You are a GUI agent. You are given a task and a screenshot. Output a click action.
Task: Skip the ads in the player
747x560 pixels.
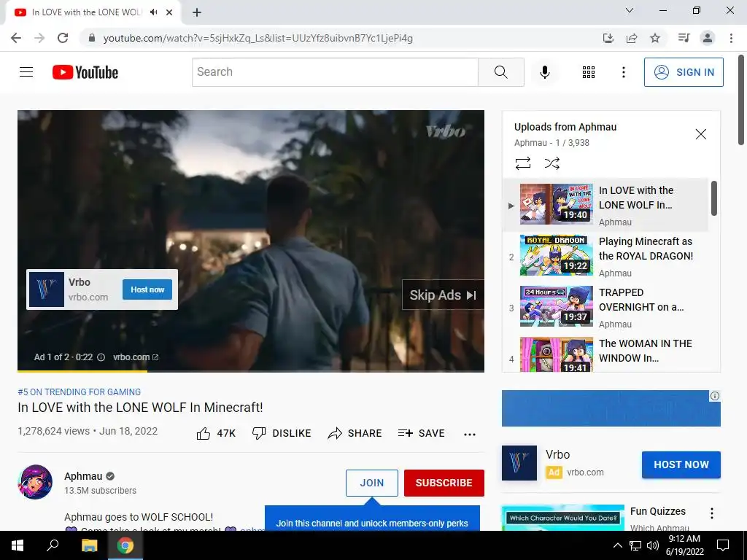tap(443, 295)
